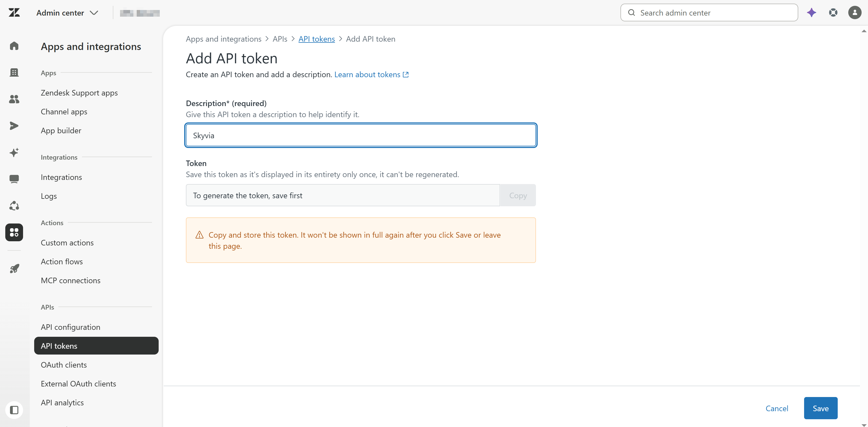The height and width of the screenshot is (427, 868).
Task: Open Custom actions page
Action: [x=67, y=242]
